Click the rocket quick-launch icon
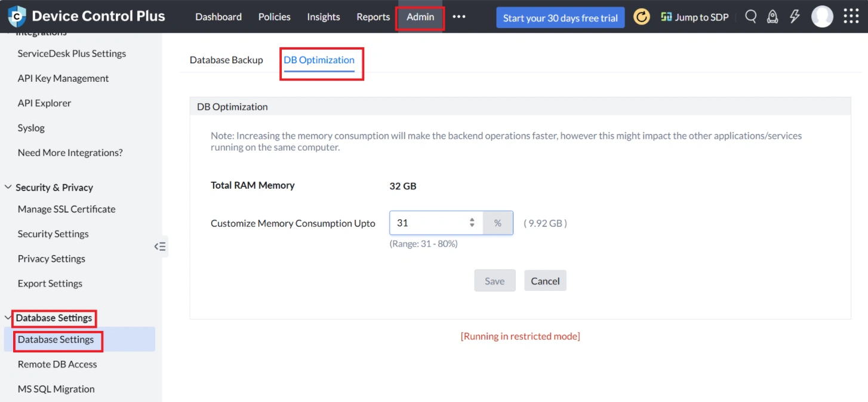This screenshot has width=868, height=402. (x=772, y=17)
